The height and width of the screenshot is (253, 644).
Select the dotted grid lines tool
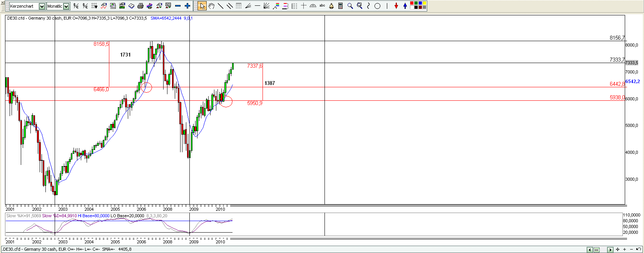click(239, 6)
